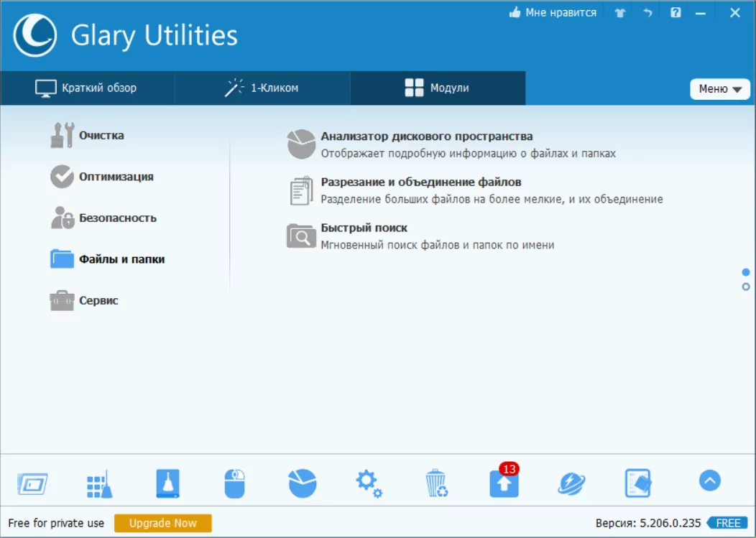Open software update icon with 13 badge

[504, 481]
